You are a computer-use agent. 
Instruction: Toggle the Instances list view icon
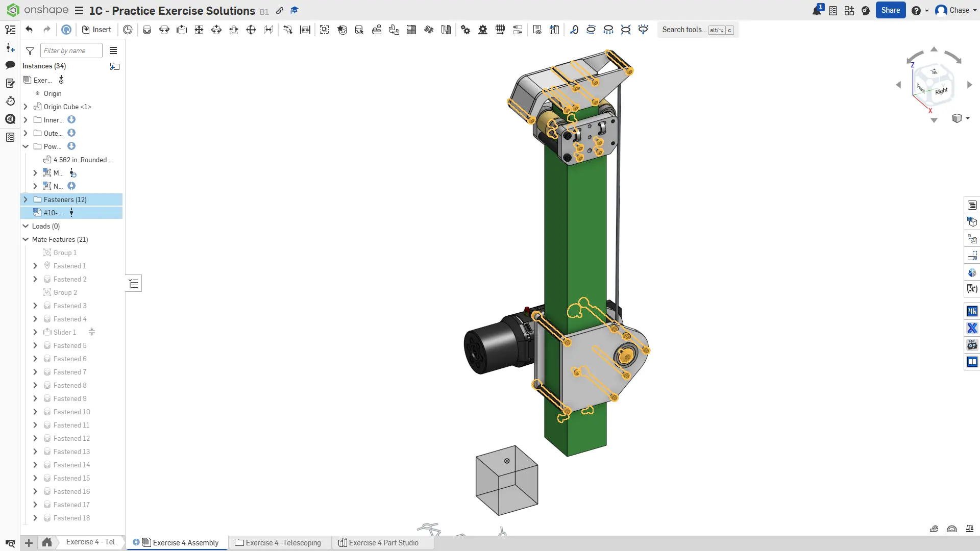(113, 51)
